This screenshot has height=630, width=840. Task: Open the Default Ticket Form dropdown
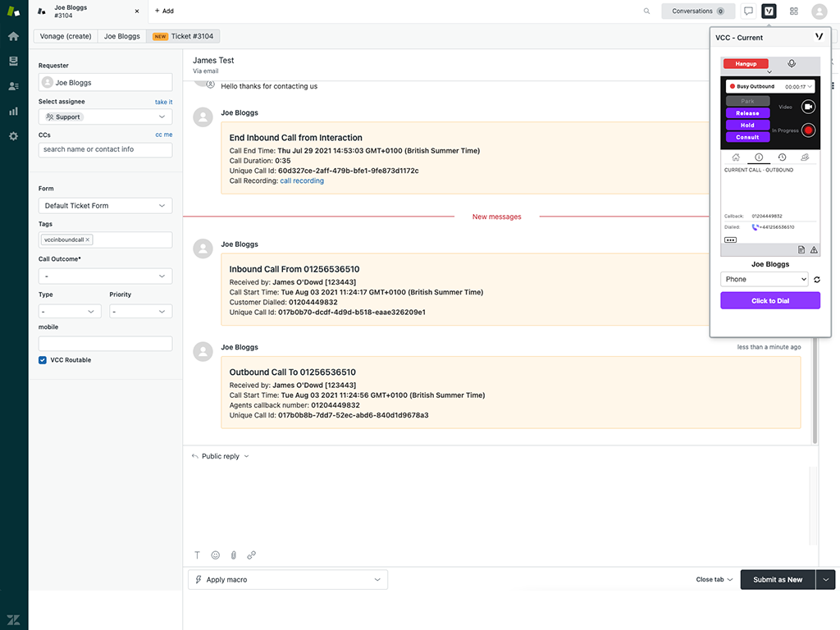click(x=105, y=206)
